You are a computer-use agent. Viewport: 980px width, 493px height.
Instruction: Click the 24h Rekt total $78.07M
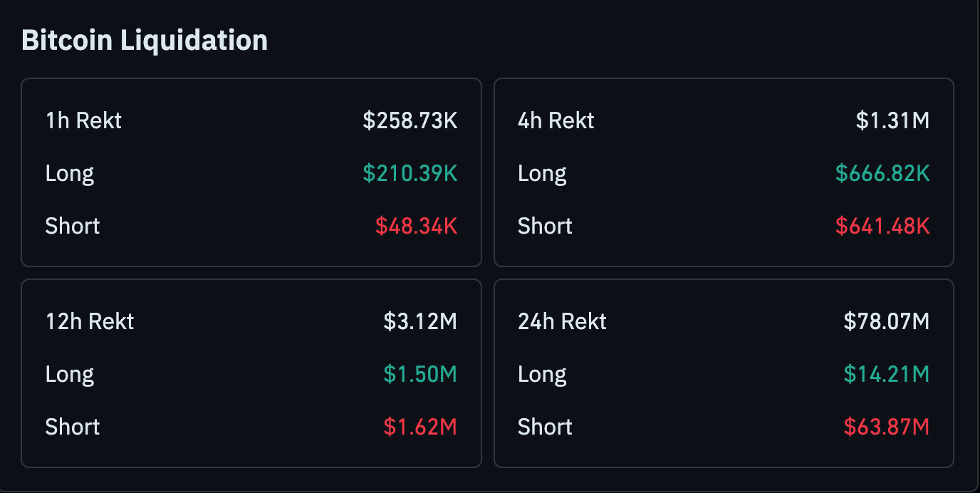pyautogui.click(x=886, y=321)
